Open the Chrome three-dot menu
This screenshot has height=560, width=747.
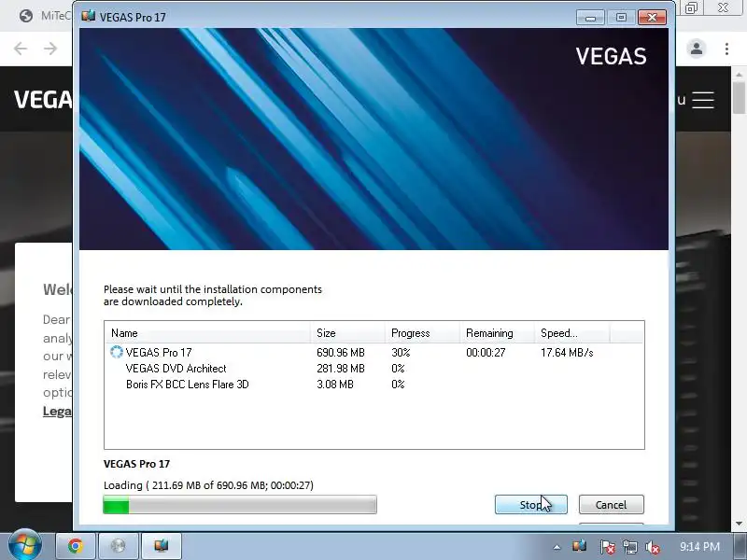(726, 49)
